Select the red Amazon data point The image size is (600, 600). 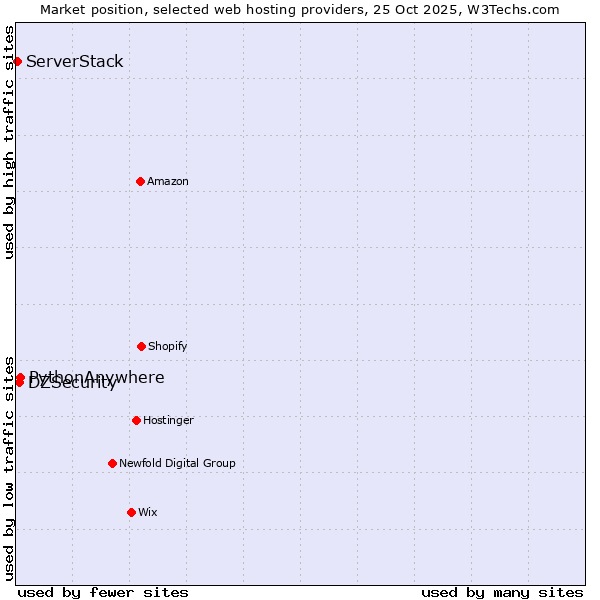click(x=140, y=181)
